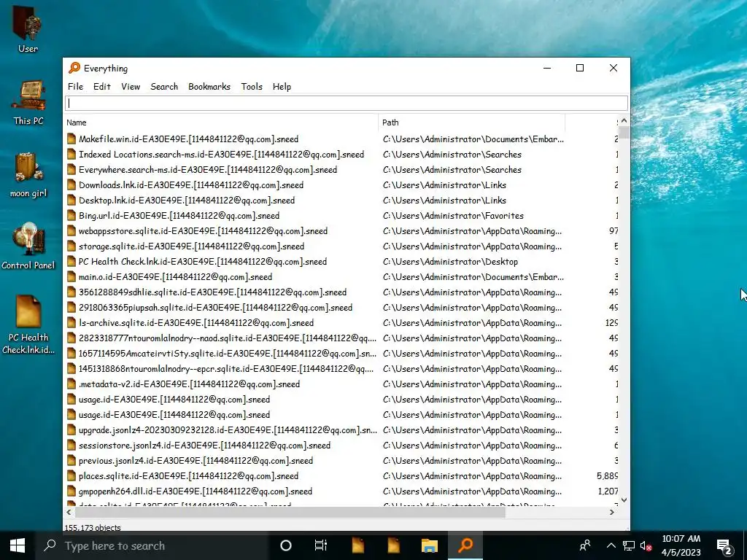Screen dimensions: 747x560
Task: Click muted volume icon in tray
Action: (646, 545)
